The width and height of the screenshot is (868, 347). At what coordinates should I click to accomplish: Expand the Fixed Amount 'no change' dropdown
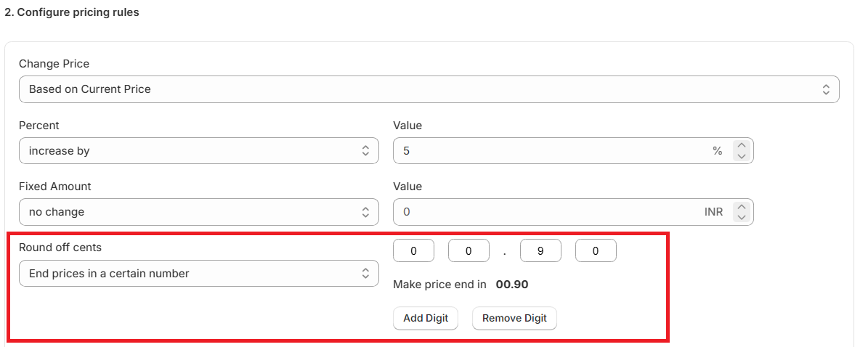(x=198, y=212)
